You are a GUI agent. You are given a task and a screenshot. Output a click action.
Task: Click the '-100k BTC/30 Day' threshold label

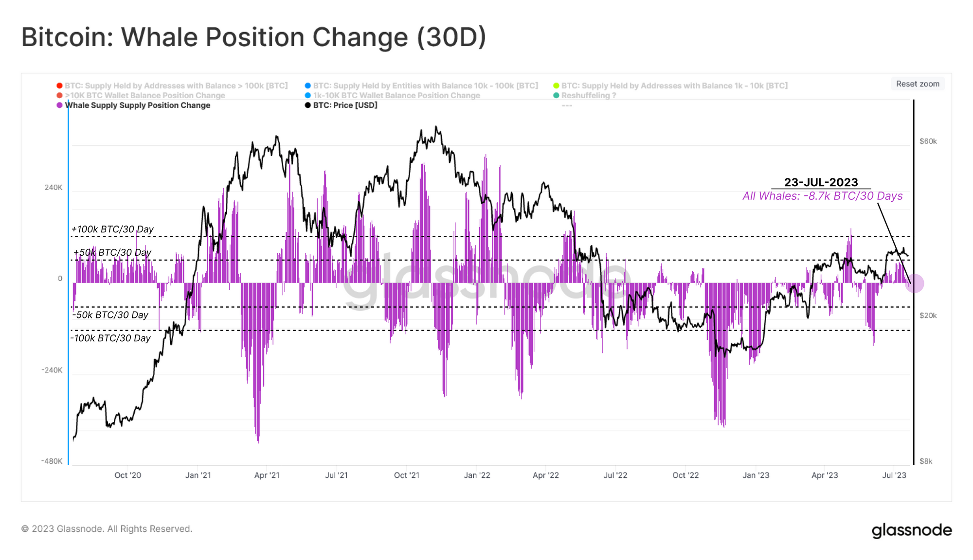pos(110,338)
